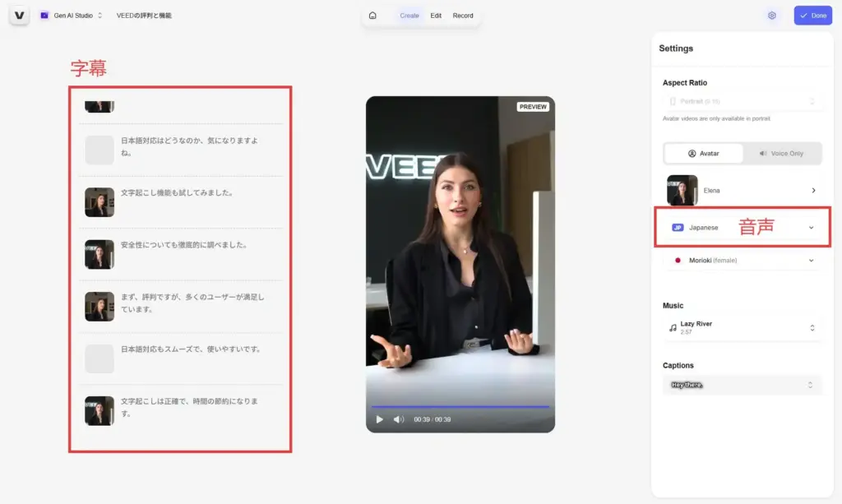Click the Elena avatar thumbnail in Settings

click(x=682, y=191)
